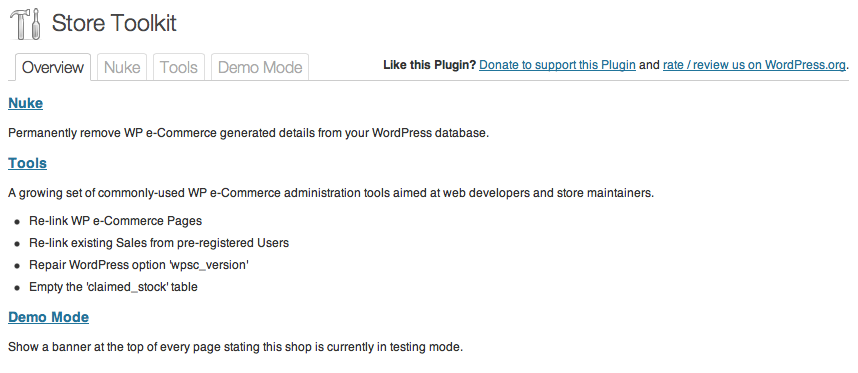The width and height of the screenshot is (858, 373).
Task: Click 'Re-link existing Sales from pre-registered Users' item
Action: point(159,243)
